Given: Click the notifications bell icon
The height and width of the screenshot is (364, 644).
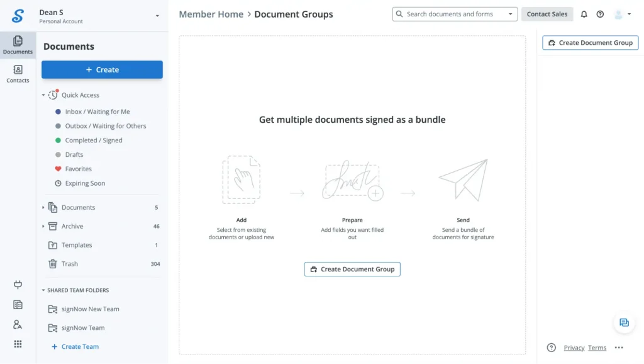Looking at the screenshot, I should click(584, 14).
